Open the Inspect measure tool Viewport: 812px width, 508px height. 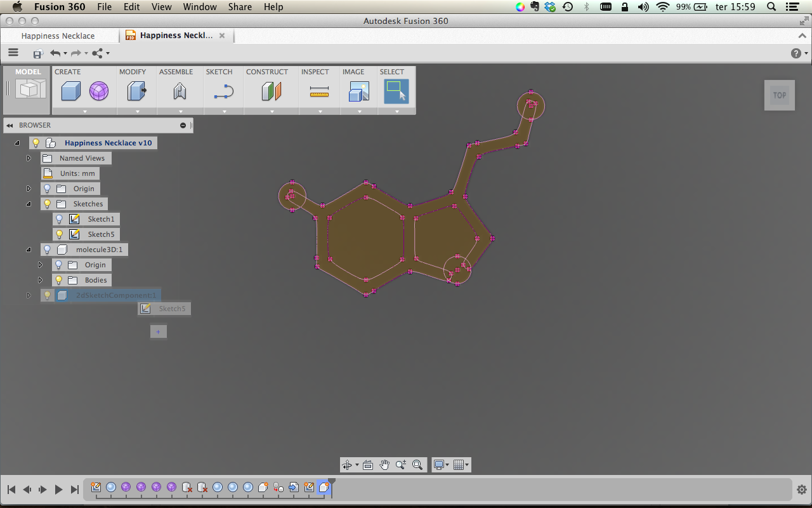tap(319, 92)
